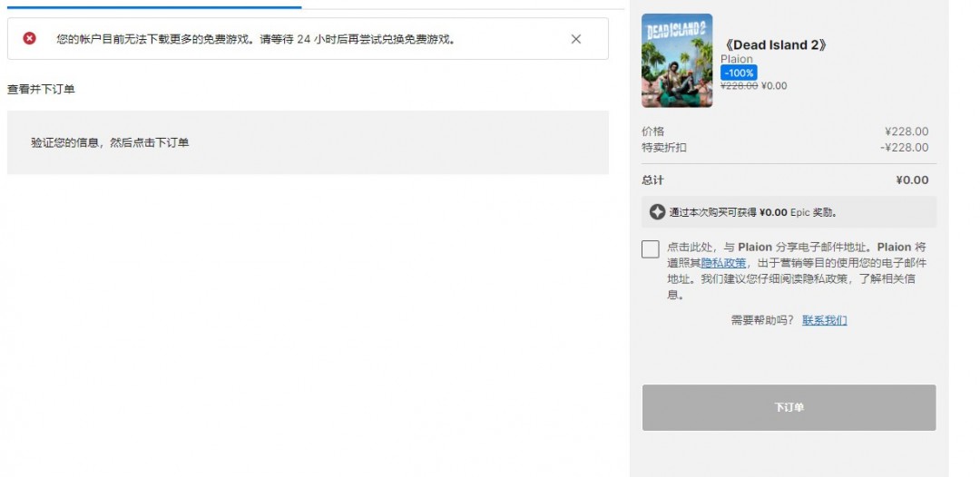Tick the share email with Plaion checkbox

651,249
